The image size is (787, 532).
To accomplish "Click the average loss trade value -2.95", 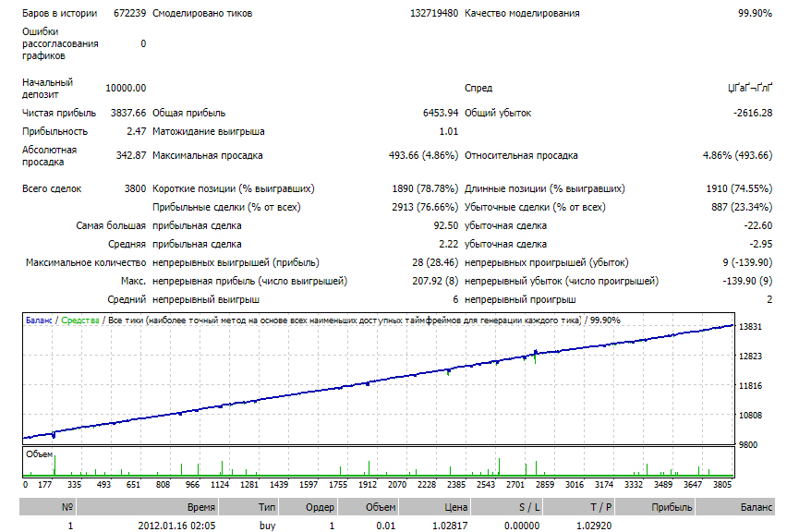I will coord(761,245).
